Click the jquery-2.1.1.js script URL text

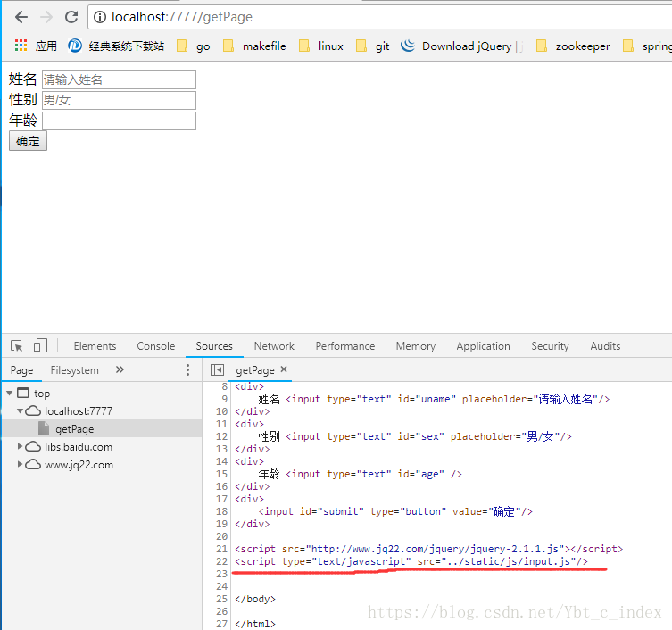click(x=437, y=549)
